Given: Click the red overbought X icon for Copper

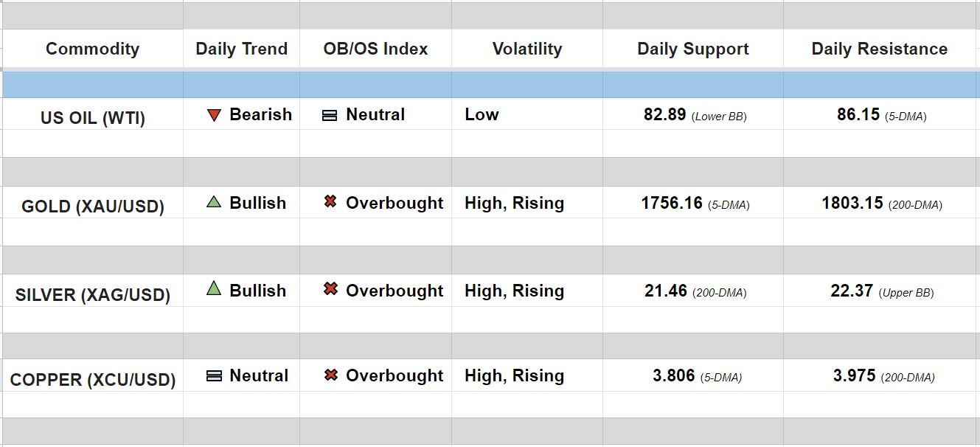Looking at the screenshot, I should (330, 375).
